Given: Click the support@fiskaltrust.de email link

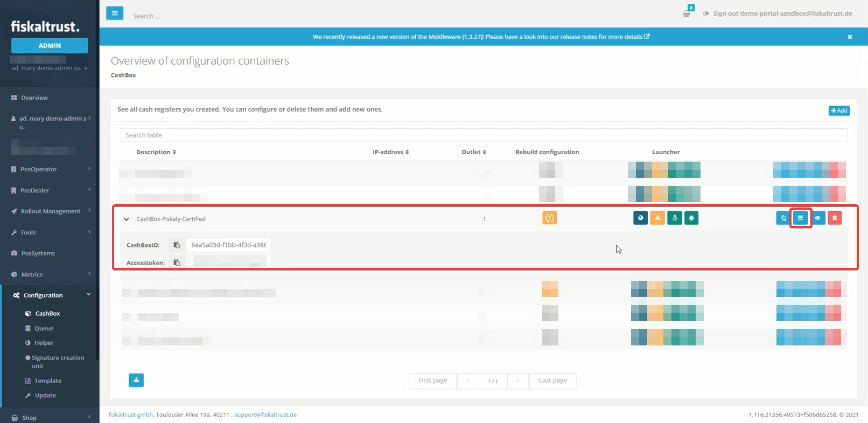Looking at the screenshot, I should 265,415.
